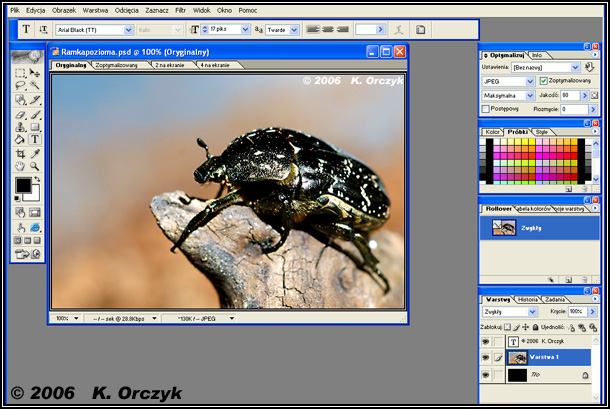Select the Eyedropper tool
The image size is (610, 409).
coord(34,153)
